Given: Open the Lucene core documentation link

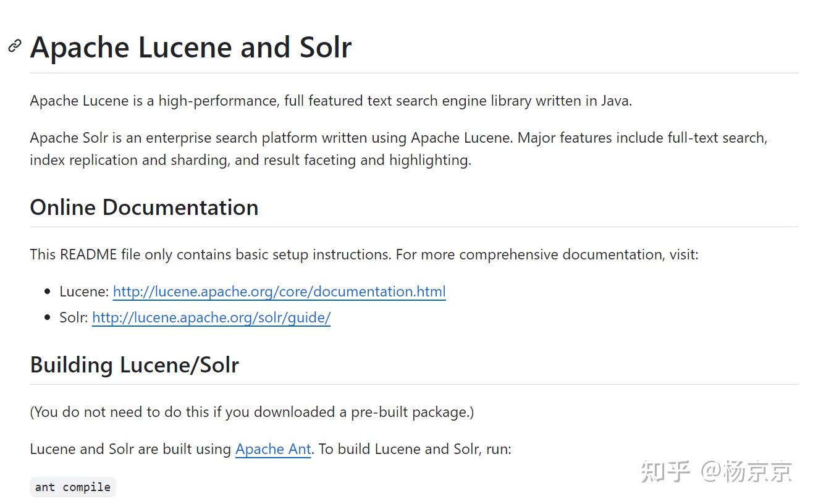Looking at the screenshot, I should (x=279, y=292).
